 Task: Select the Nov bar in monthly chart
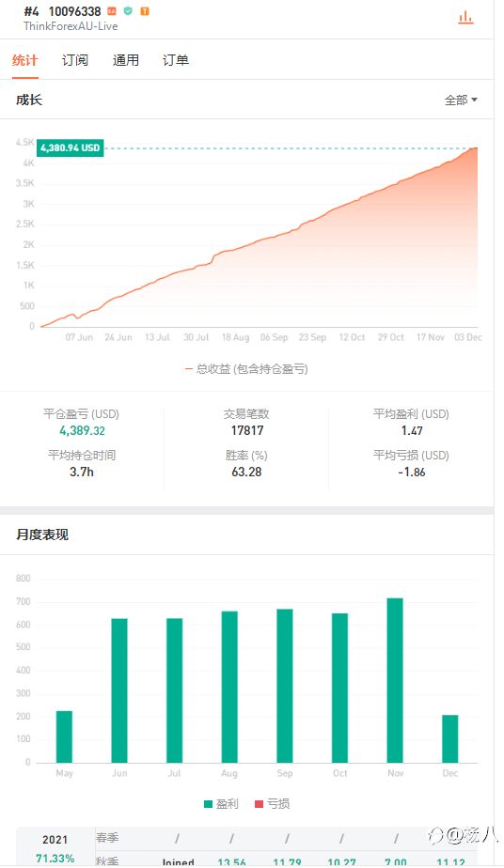[x=395, y=680]
